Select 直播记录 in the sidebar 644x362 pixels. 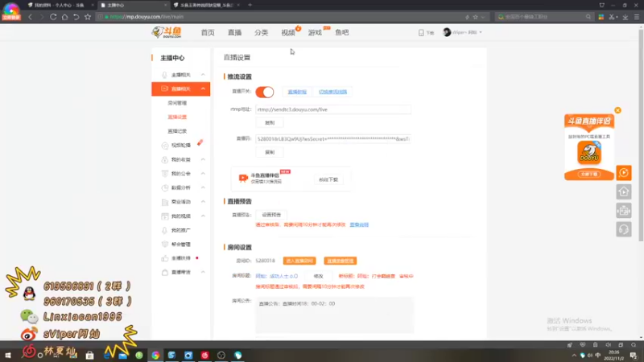(x=177, y=131)
